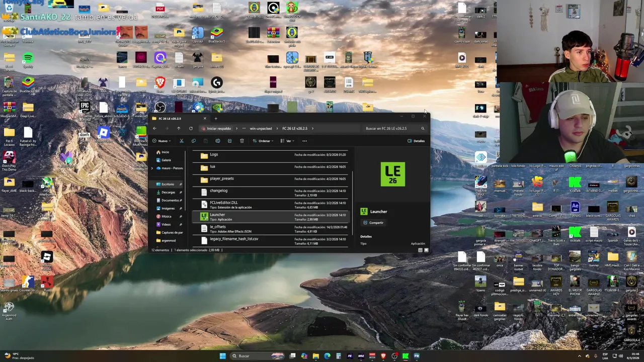The width and height of the screenshot is (644, 362).
Task: Open the Logs folder
Action: point(270,156)
